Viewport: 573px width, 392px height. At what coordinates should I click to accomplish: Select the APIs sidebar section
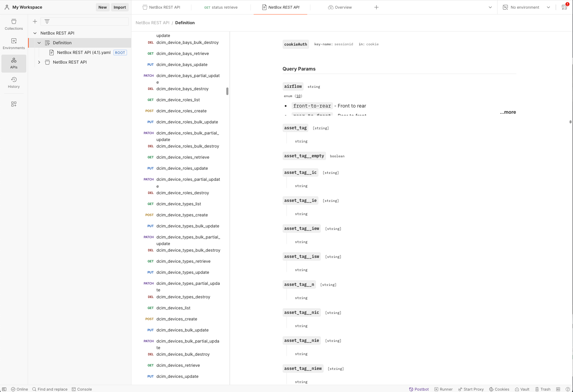coord(14,63)
